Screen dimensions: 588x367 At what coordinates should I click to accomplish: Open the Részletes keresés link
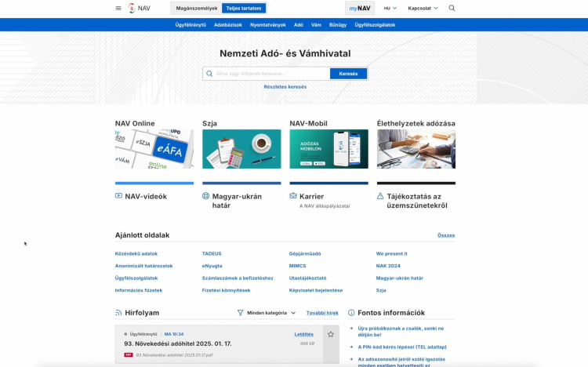(285, 87)
